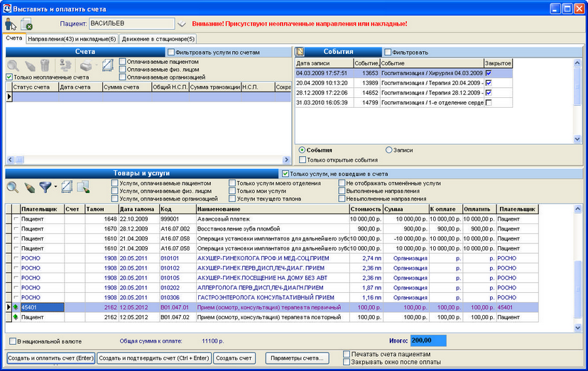
Task: Enable Печатать счета пациентам
Action: [347, 354]
